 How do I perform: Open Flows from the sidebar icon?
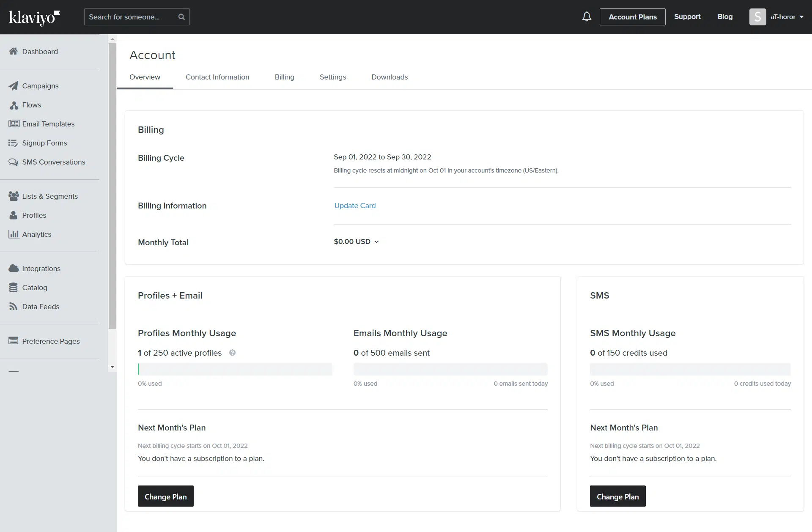pos(14,105)
